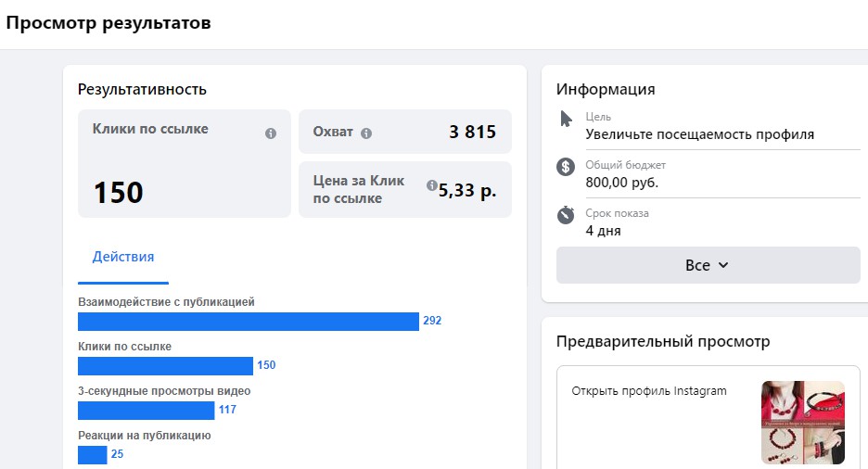Click info icon in Клики по ссылке card
The image size is (868, 469).
tap(271, 133)
